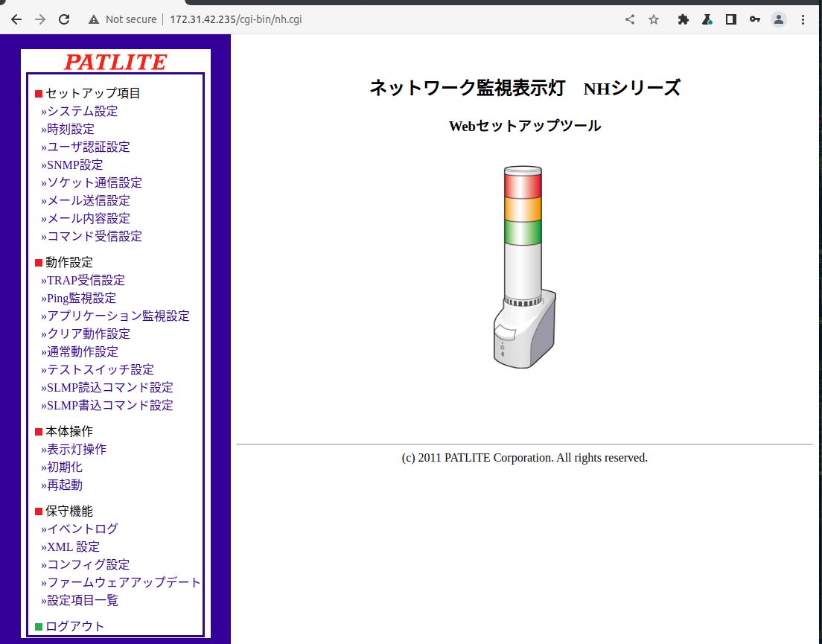Open the share page icon
This screenshot has width=822, height=644.
[x=630, y=19]
